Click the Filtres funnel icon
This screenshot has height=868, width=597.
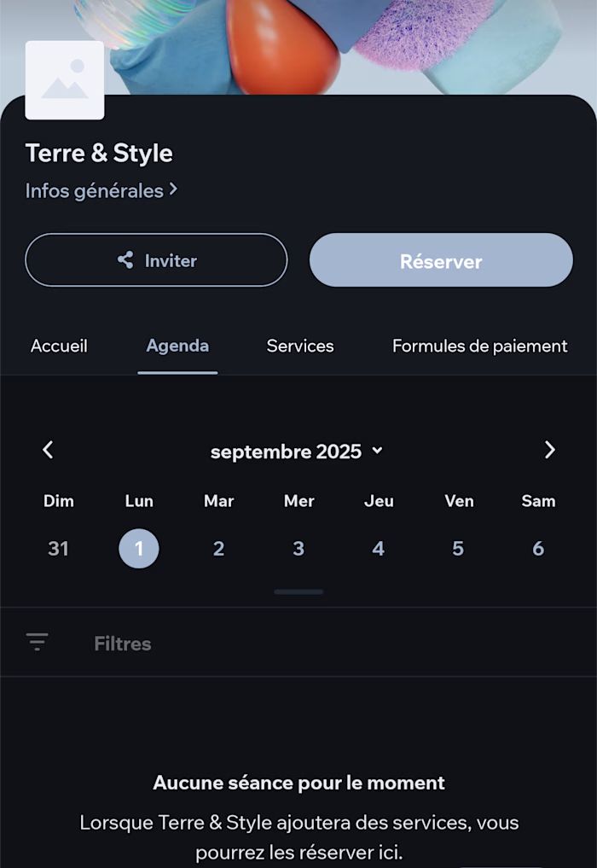(37, 641)
